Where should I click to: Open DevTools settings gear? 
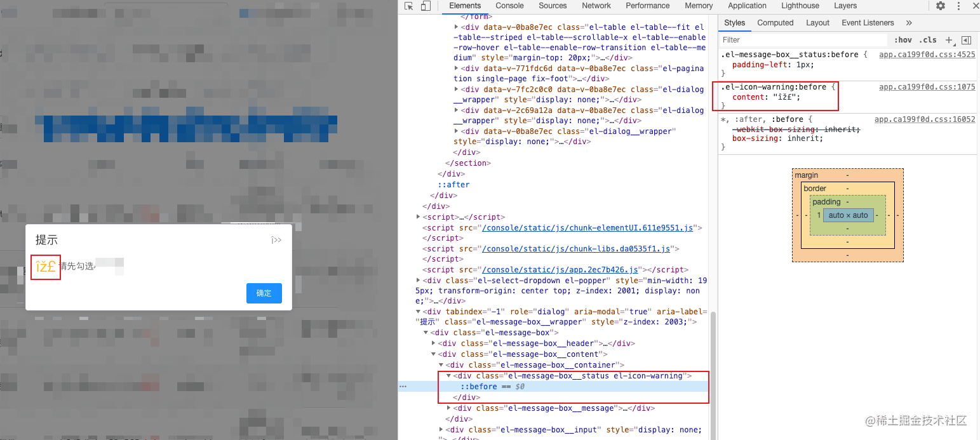(941, 6)
